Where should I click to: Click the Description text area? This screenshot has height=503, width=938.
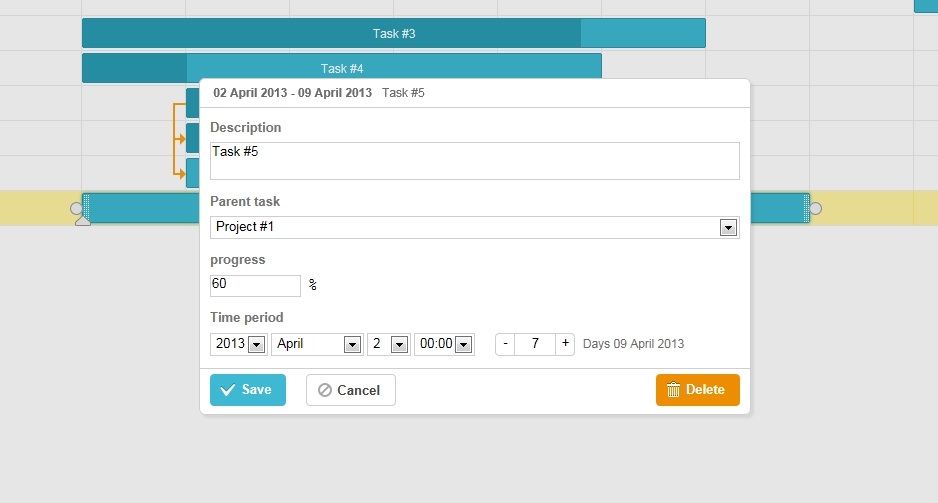click(475, 161)
